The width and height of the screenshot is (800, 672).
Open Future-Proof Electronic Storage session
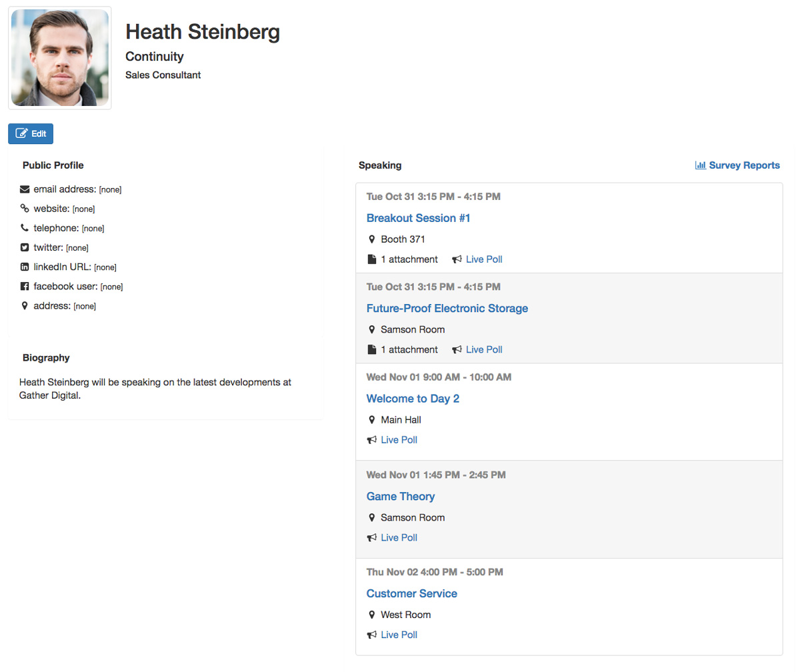coord(447,308)
